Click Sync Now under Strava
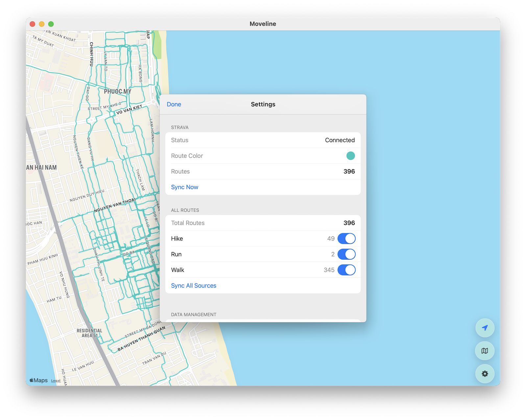 tap(184, 187)
